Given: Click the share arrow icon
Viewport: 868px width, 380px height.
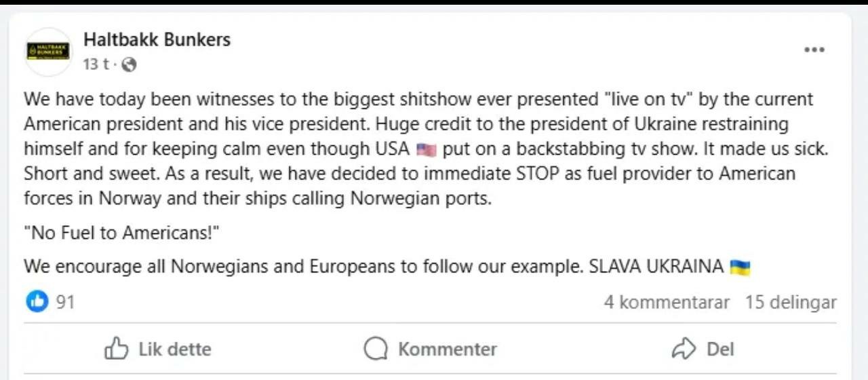Looking at the screenshot, I should tap(684, 349).
